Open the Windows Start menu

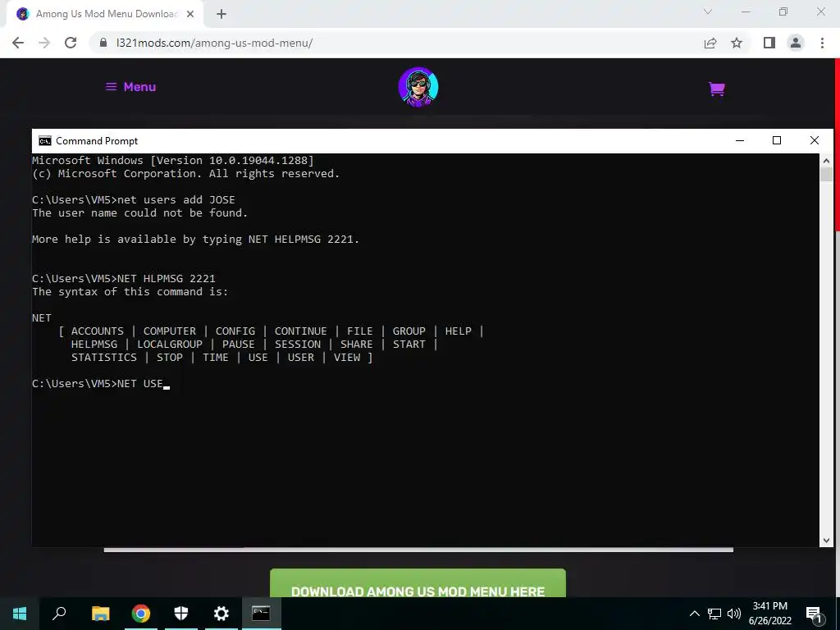[20, 614]
